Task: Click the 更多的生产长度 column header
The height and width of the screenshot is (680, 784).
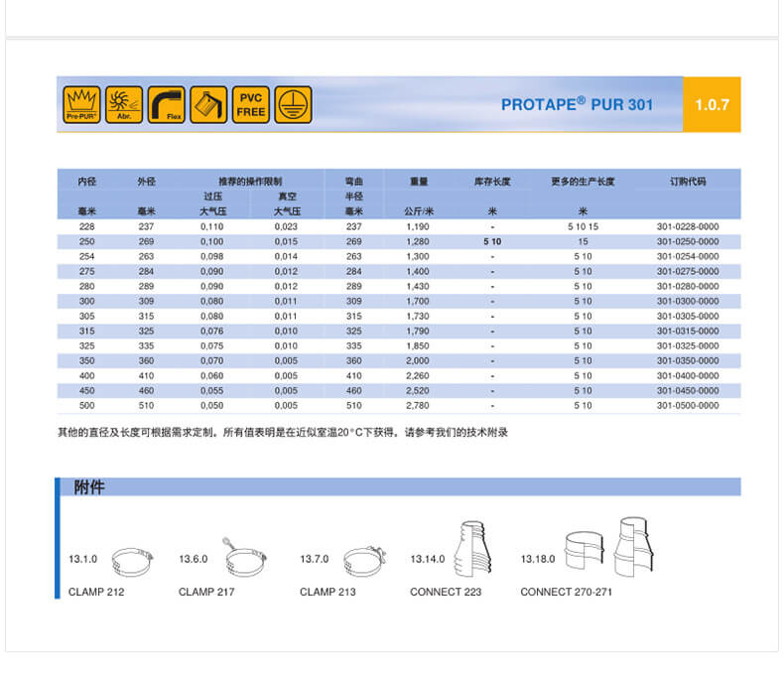Action: pyautogui.click(x=583, y=182)
